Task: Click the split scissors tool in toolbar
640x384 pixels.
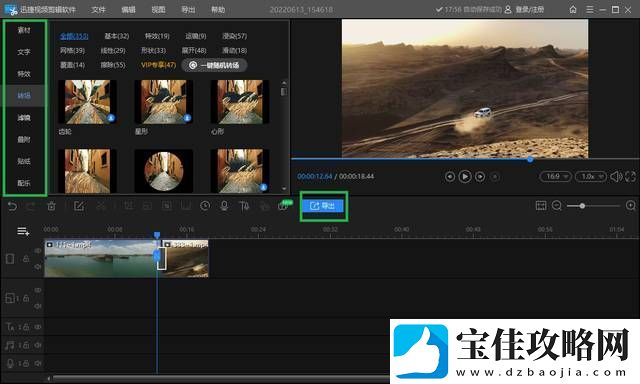Action: point(101,206)
